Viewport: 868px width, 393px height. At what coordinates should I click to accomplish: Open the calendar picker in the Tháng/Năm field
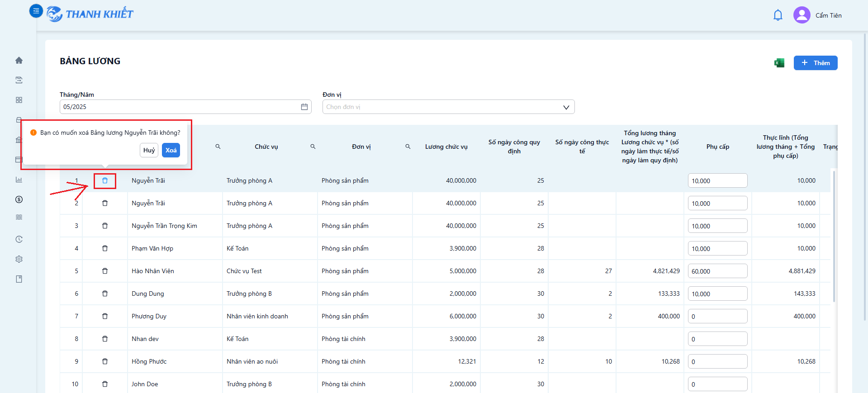[304, 107]
